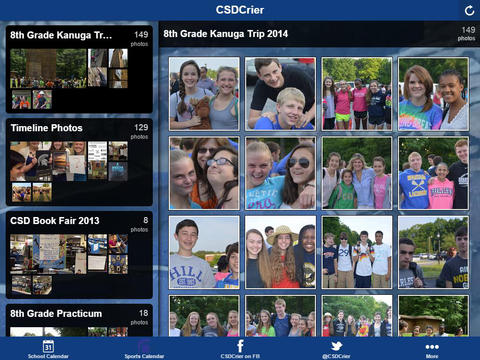Open photo of four boys standing together
Screen dimensions: 480x360
click(x=357, y=252)
